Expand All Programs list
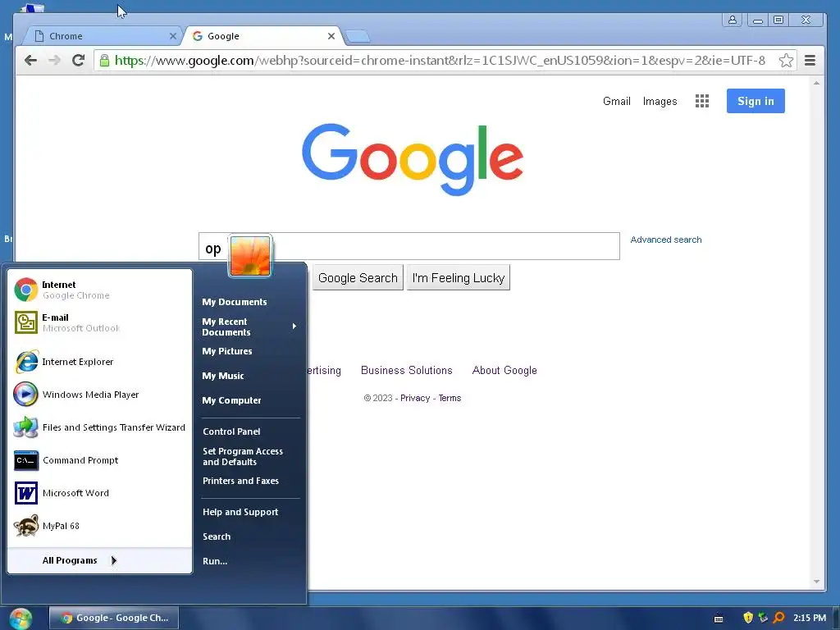Viewport: 840px width, 630px height. [x=80, y=560]
